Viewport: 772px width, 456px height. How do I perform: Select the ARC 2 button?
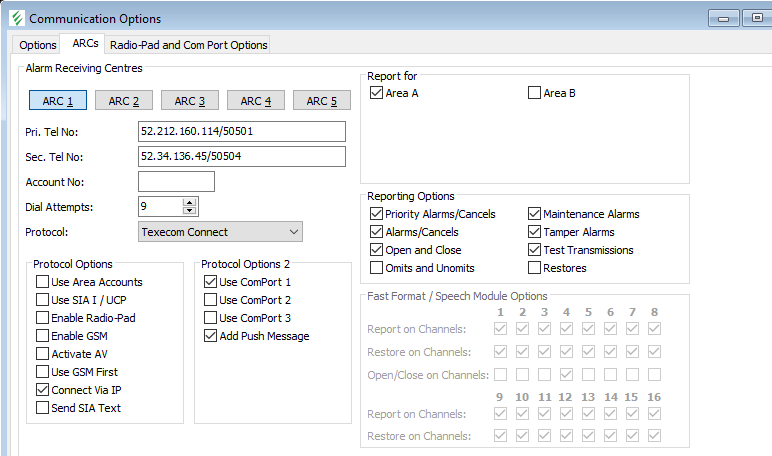click(130, 101)
